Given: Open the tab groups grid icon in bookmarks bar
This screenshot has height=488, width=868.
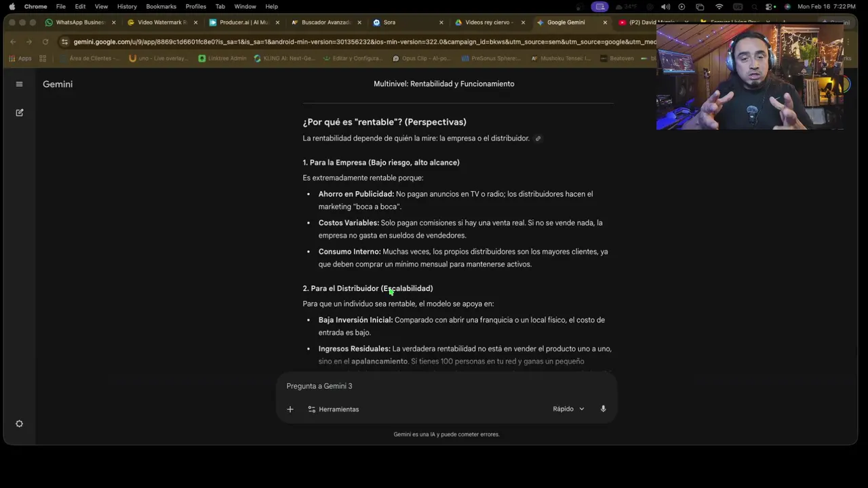Looking at the screenshot, I should (x=43, y=58).
